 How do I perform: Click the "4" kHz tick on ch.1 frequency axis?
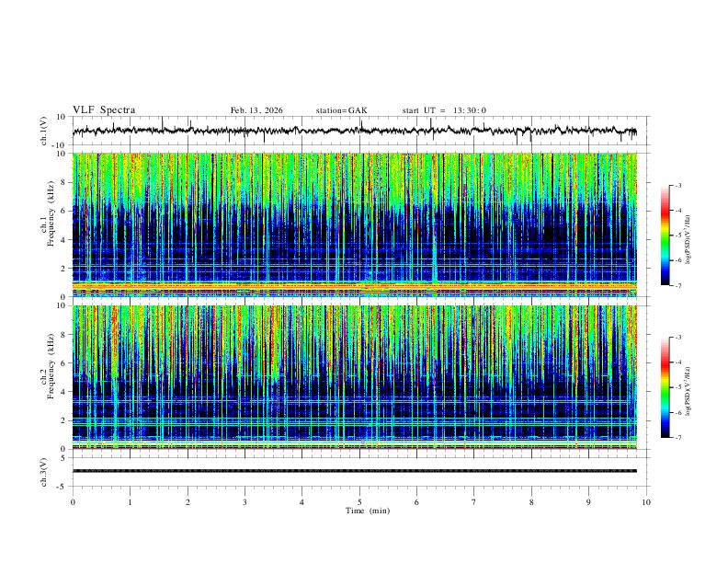click(64, 240)
